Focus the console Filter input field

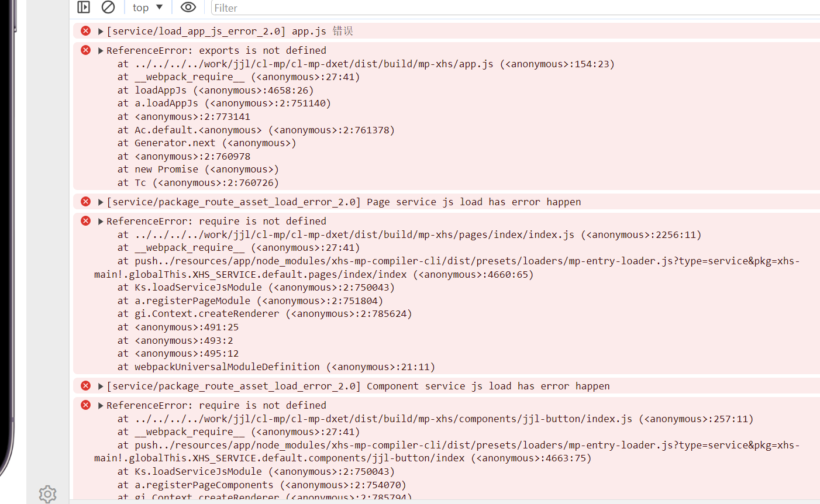click(x=515, y=8)
